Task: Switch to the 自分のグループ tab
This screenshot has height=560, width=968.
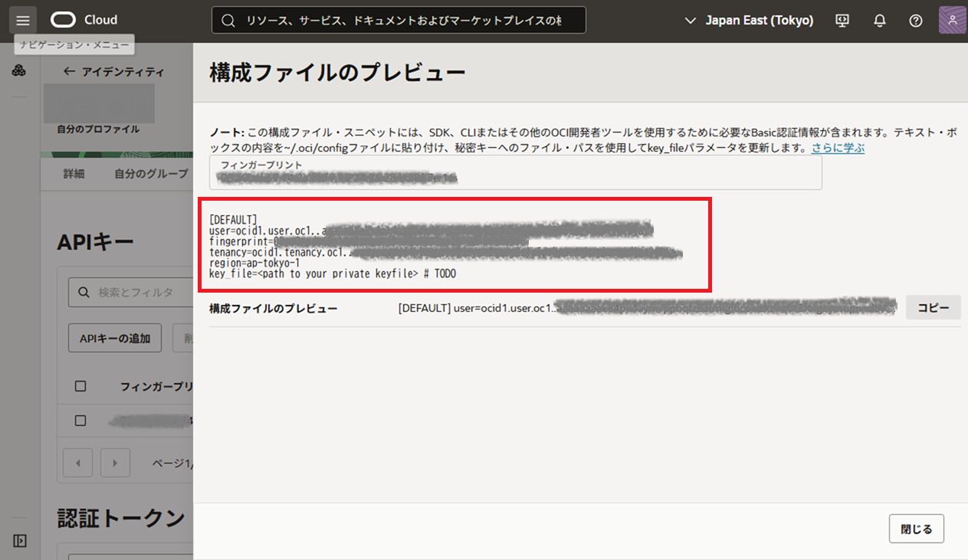Action: (151, 174)
